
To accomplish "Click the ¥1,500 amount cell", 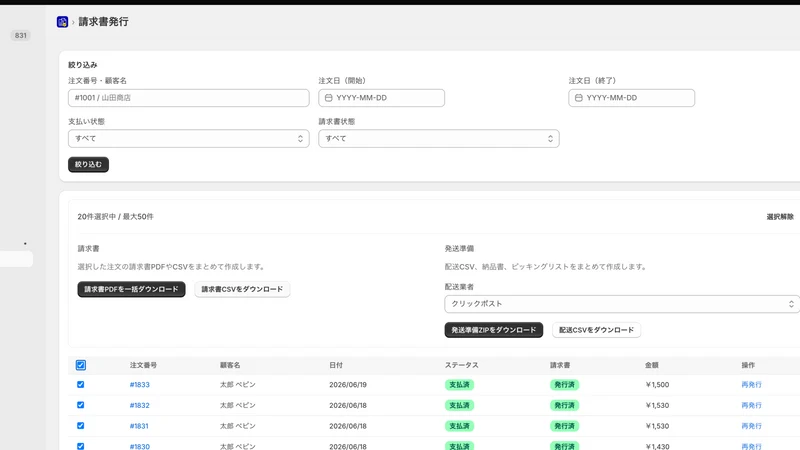I will click(x=657, y=385).
